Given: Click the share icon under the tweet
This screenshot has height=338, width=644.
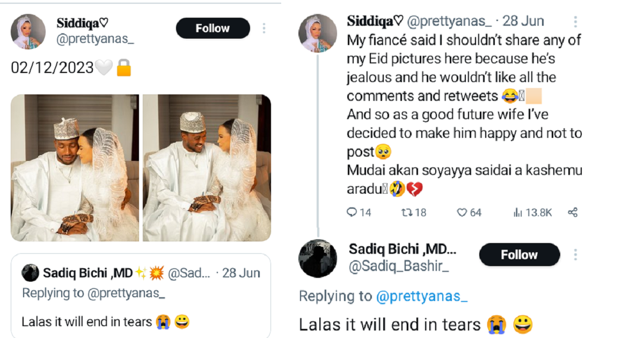Looking at the screenshot, I should pyautogui.click(x=573, y=213).
